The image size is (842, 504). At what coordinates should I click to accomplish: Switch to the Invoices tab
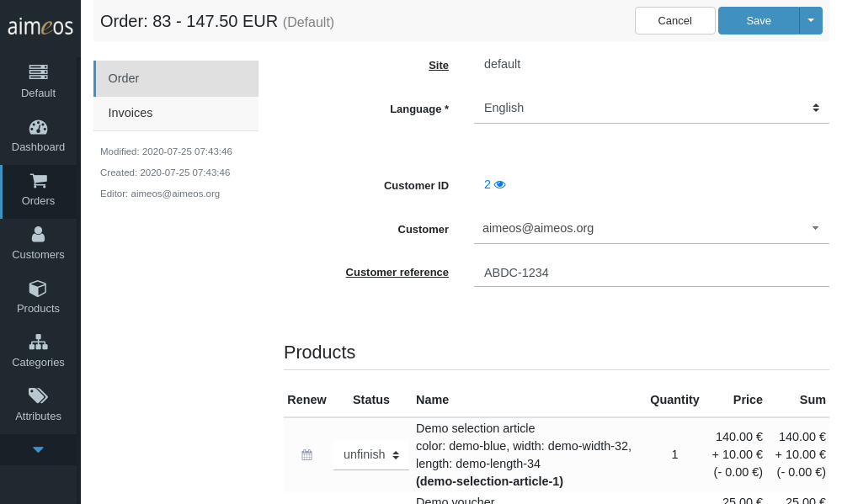click(x=176, y=113)
